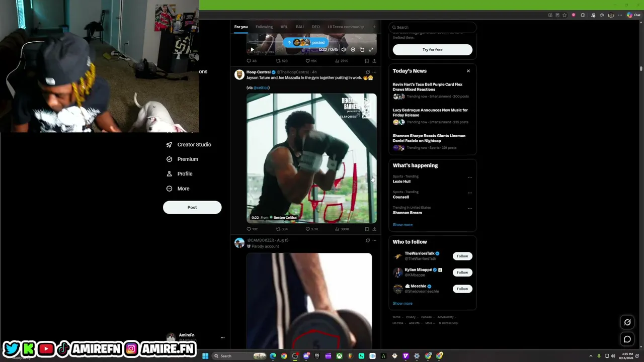Click the Windows taskbar Search box
Viewport: 644px width, 362px height.
click(238, 356)
